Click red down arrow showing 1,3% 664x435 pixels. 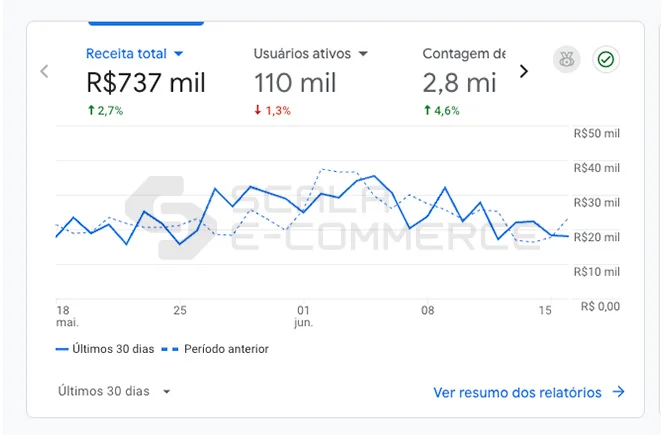(x=259, y=111)
